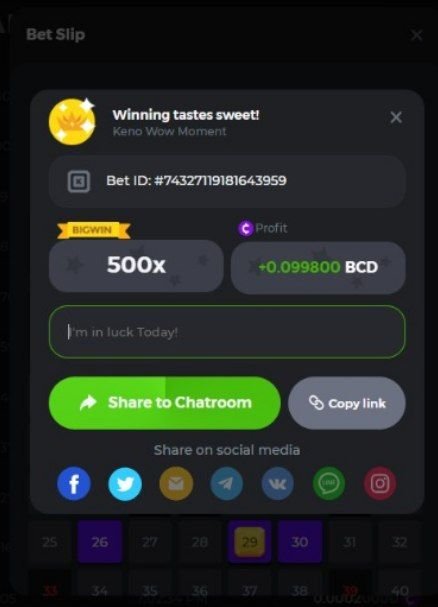Click the 500x multiplier box
Screen dimensions: 438x607
[x=136, y=266]
